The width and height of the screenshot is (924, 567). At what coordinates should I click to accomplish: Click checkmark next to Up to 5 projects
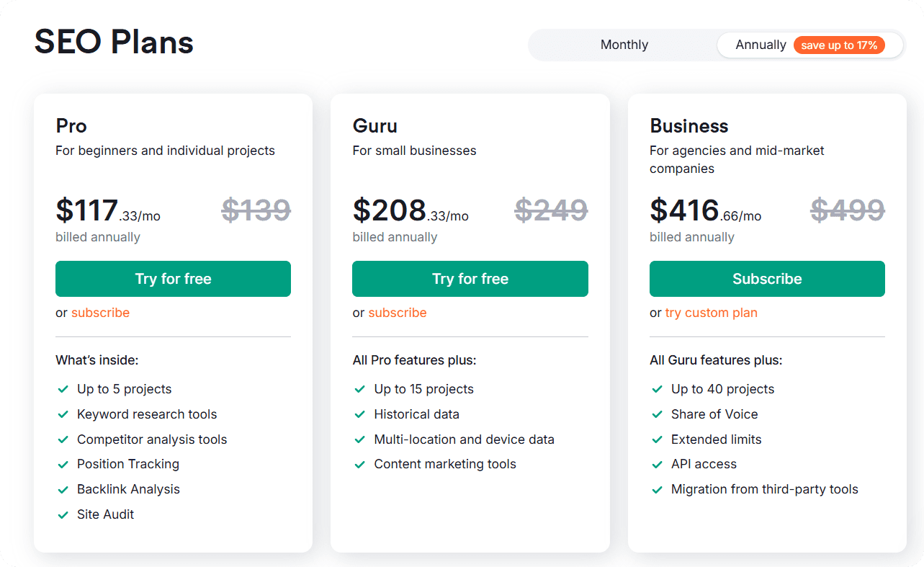(x=63, y=389)
